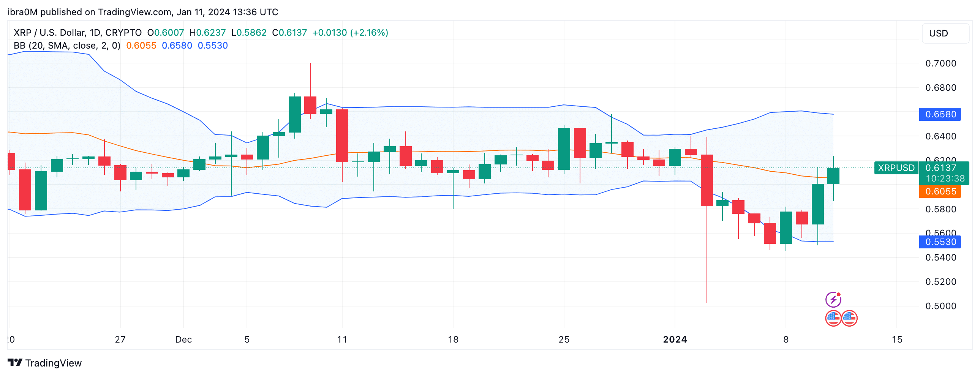Click the blue 0.6580 price axis label
980x376 pixels.
click(x=940, y=114)
